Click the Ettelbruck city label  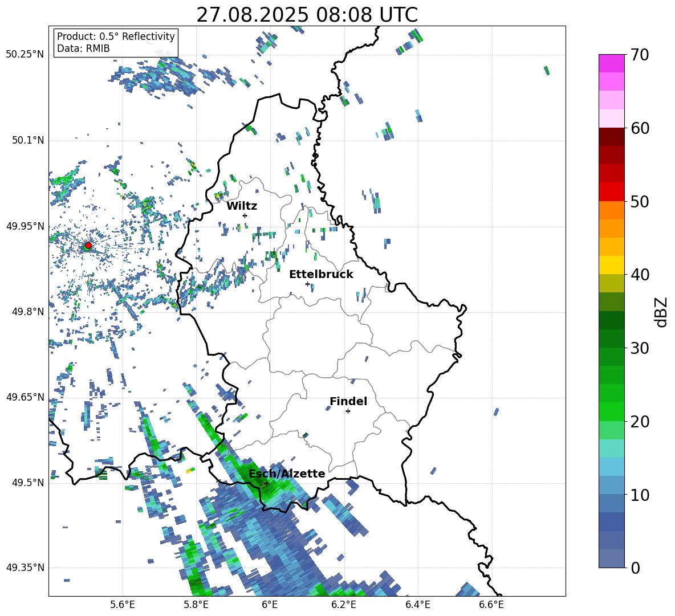click(x=321, y=275)
